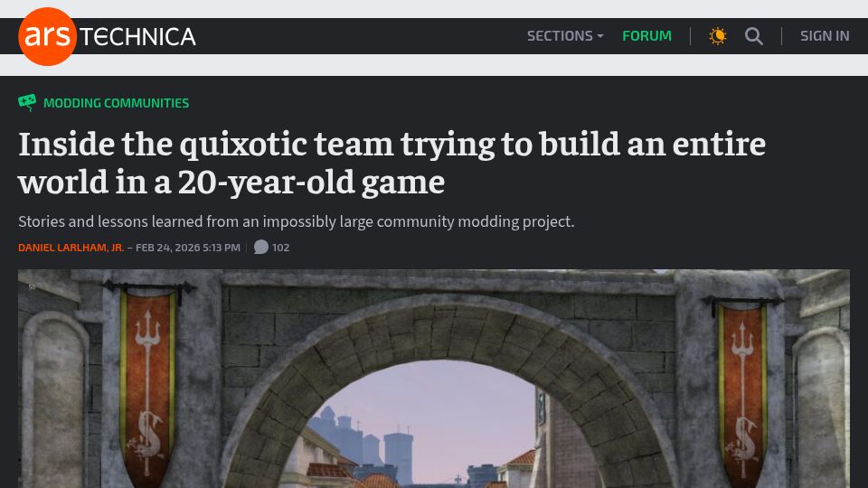868x488 pixels.
Task: Open author Daniel Larlham, Jr. page
Action: click(71, 248)
